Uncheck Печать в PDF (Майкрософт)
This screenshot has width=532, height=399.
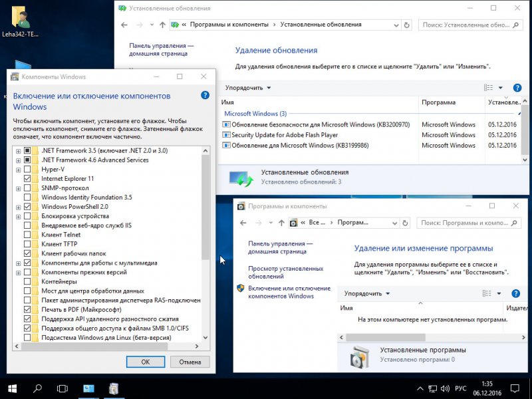point(27,310)
